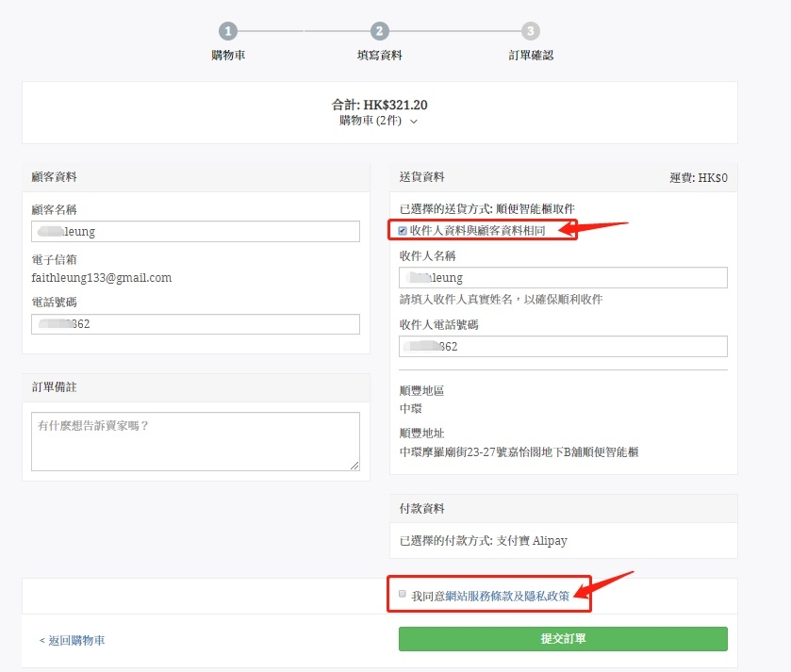The width and height of the screenshot is (791, 672).
Task: Click the 訂單備註 textarea resize handle
Action: 354,465
